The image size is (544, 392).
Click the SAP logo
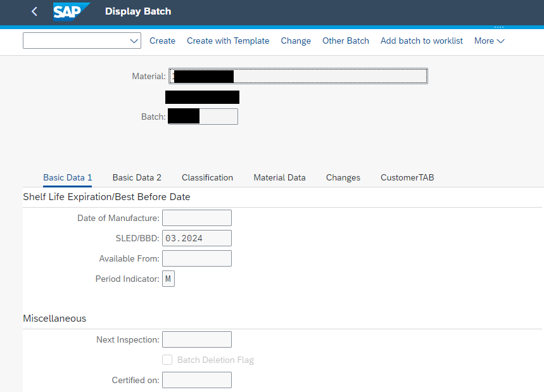click(71, 11)
